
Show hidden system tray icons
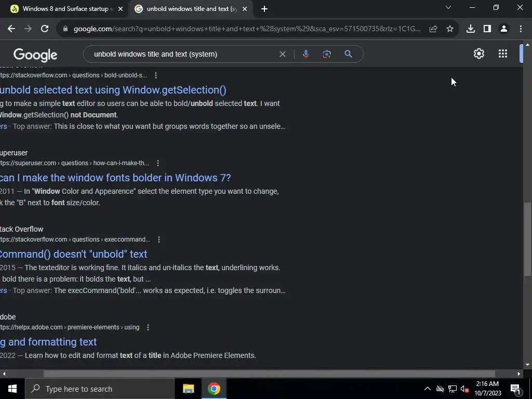pyautogui.click(x=428, y=389)
